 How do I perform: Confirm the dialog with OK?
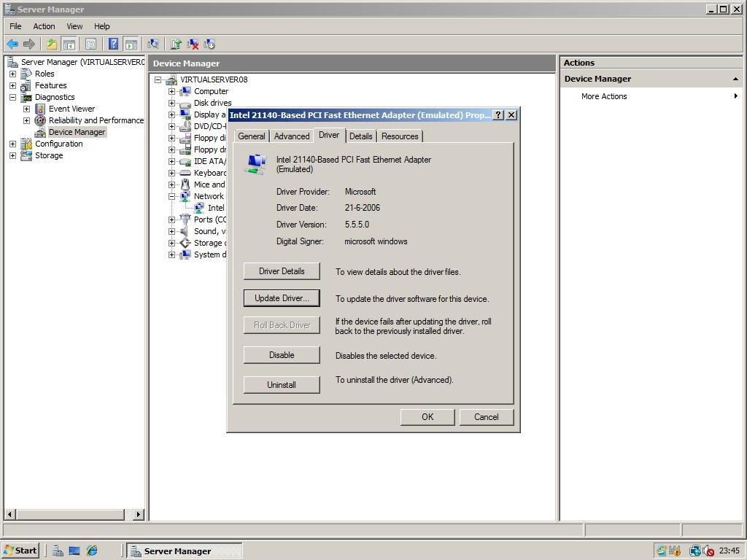pyautogui.click(x=427, y=417)
